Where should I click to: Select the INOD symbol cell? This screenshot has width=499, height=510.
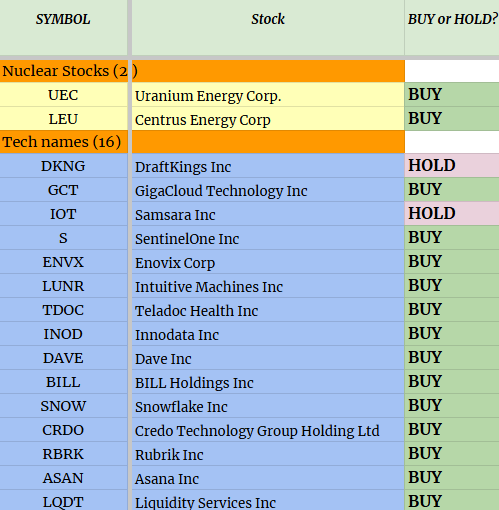coord(63,334)
